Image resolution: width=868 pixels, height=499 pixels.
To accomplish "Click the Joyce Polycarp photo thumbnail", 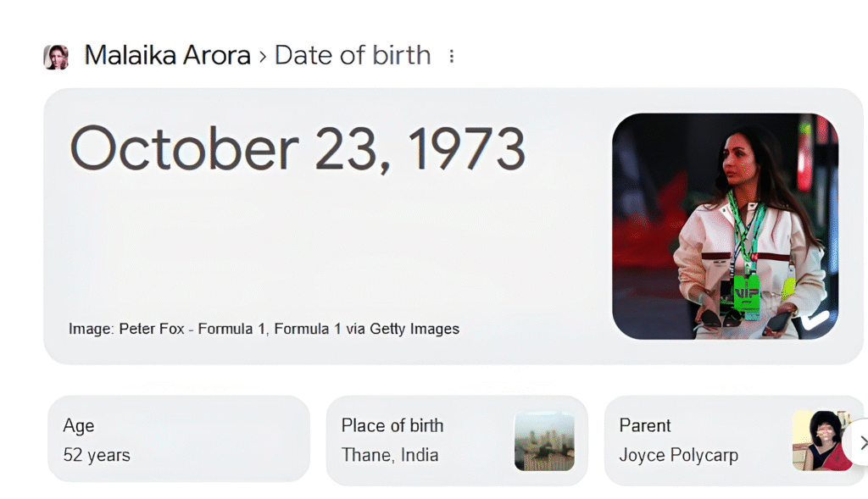I will 821,441.
